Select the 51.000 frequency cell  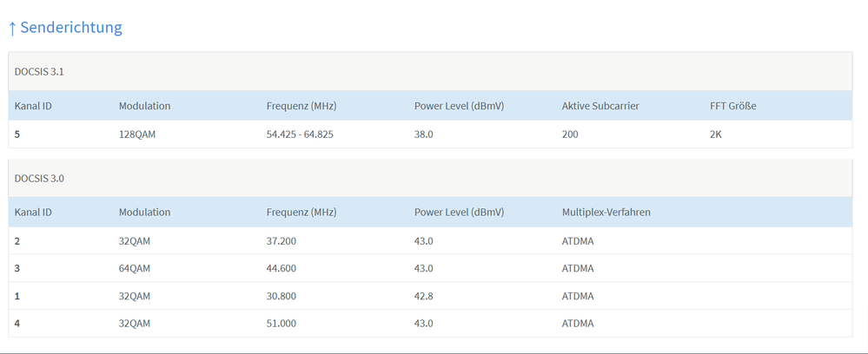(x=283, y=324)
